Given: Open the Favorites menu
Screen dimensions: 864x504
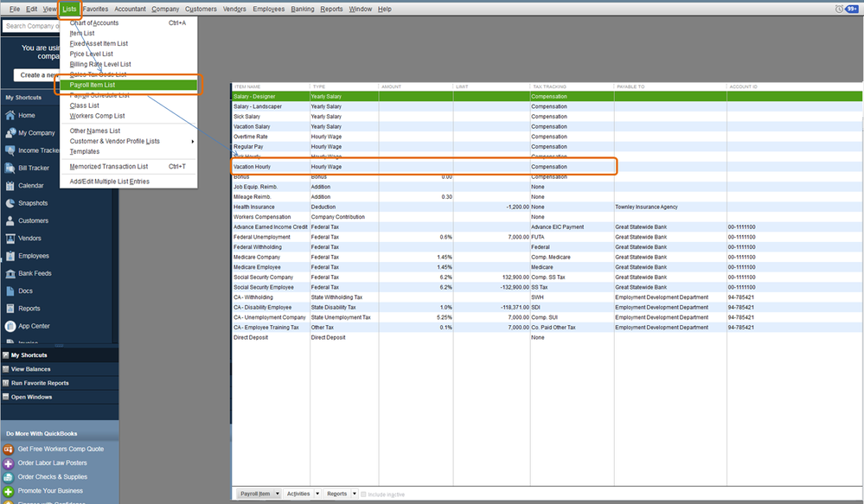Looking at the screenshot, I should (95, 9).
